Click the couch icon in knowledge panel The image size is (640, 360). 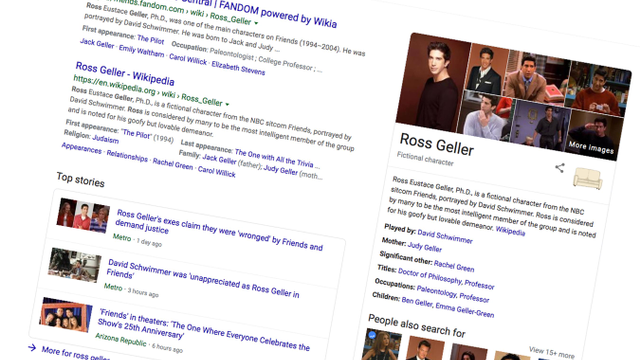click(x=587, y=179)
